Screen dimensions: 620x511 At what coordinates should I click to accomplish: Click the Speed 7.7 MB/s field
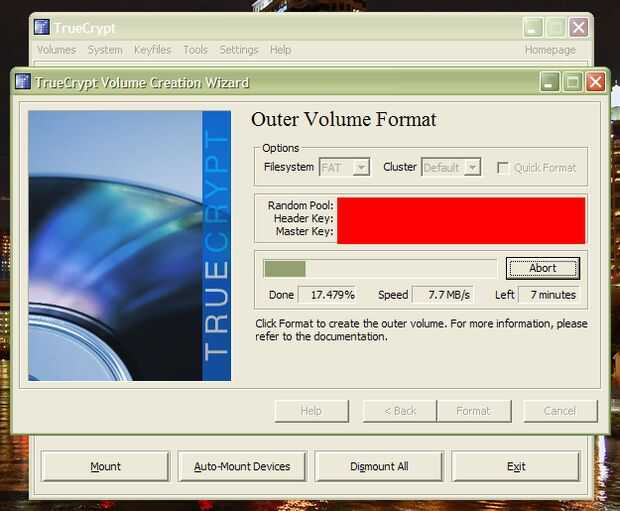442,295
